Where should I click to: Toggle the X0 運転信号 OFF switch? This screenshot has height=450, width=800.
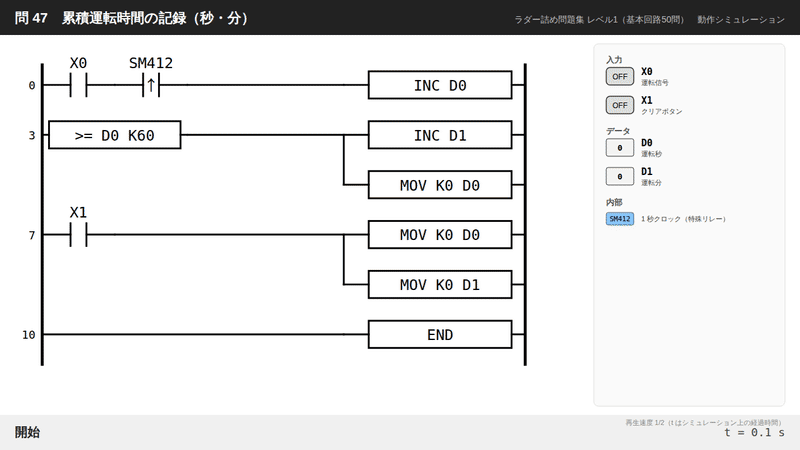pyautogui.click(x=619, y=77)
